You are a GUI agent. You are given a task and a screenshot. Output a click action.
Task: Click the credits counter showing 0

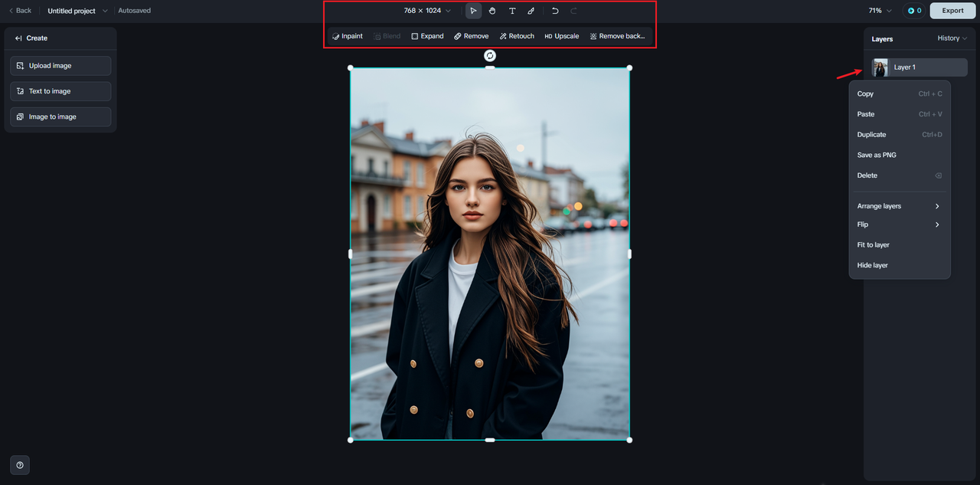[x=914, y=11]
